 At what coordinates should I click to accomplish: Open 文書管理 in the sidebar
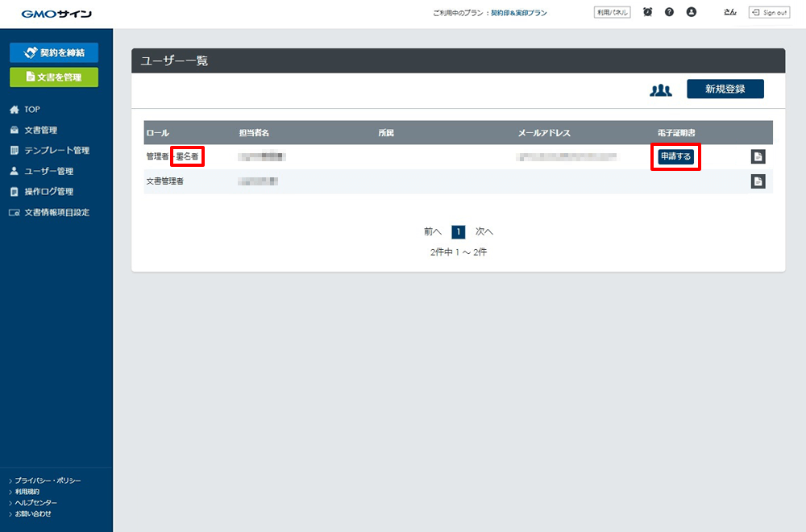click(x=40, y=130)
